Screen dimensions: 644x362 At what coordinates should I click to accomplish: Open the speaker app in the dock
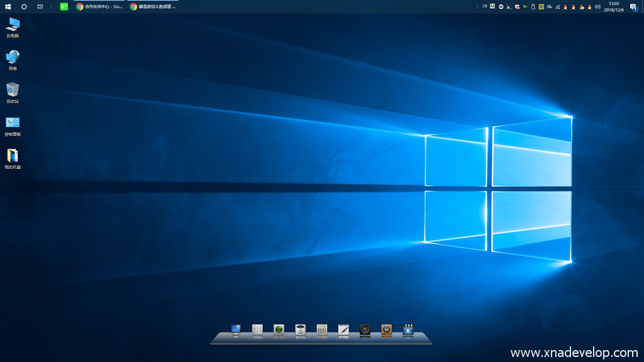[386, 330]
